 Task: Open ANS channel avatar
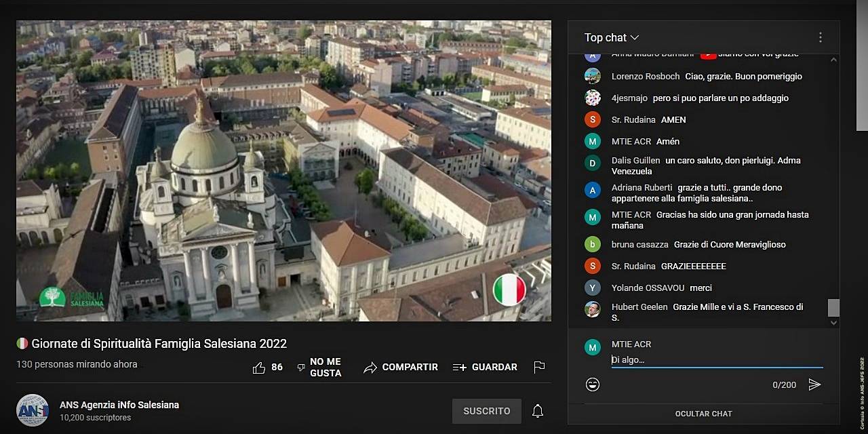click(x=33, y=410)
